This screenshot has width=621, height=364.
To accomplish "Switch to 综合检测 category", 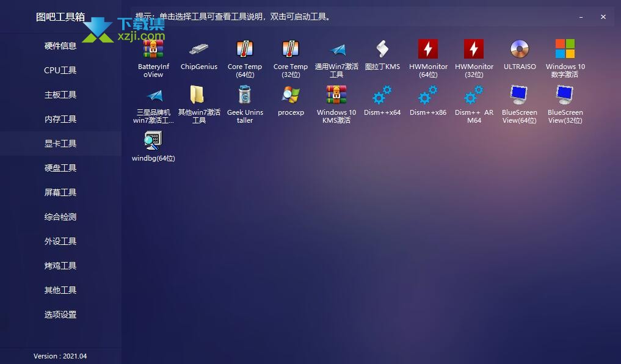I will 60,217.
